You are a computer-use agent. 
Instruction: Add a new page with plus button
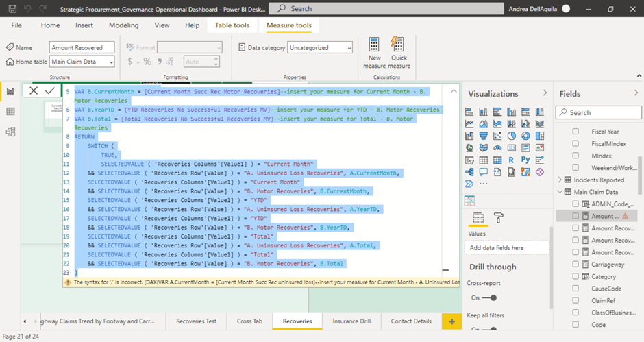pyautogui.click(x=451, y=321)
